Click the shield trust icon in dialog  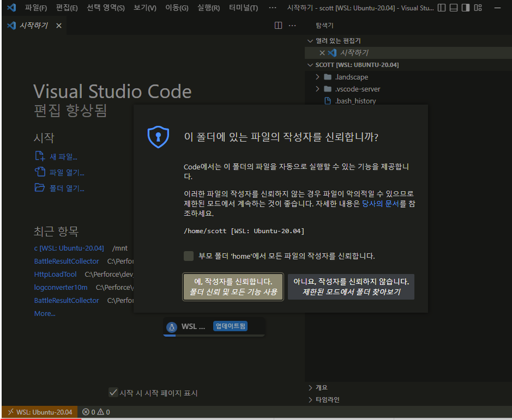158,137
